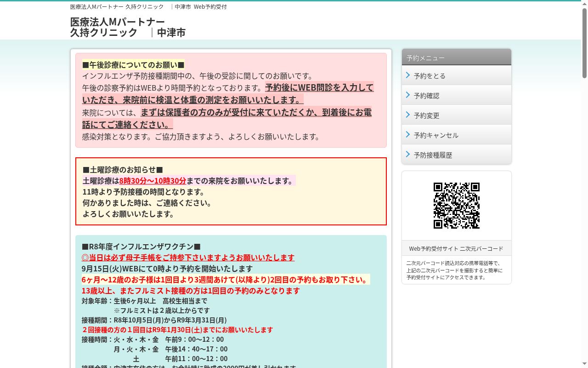Select 予約確認 menu item
Screen dimensions: 588x368
pyautogui.click(x=457, y=95)
